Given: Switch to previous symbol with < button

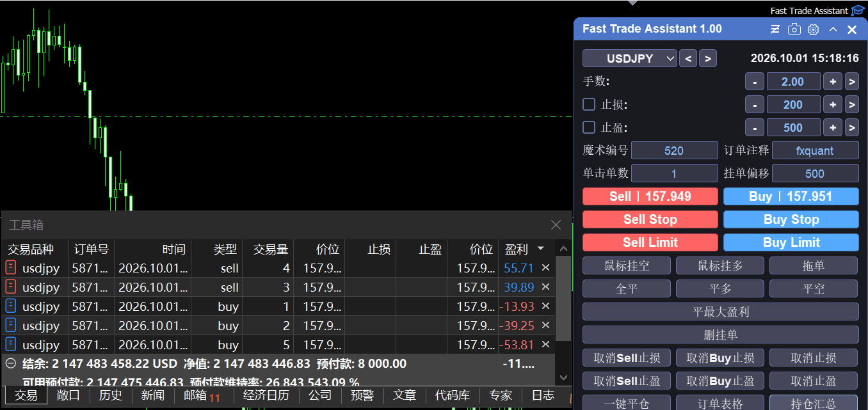Looking at the screenshot, I should pyautogui.click(x=688, y=59).
